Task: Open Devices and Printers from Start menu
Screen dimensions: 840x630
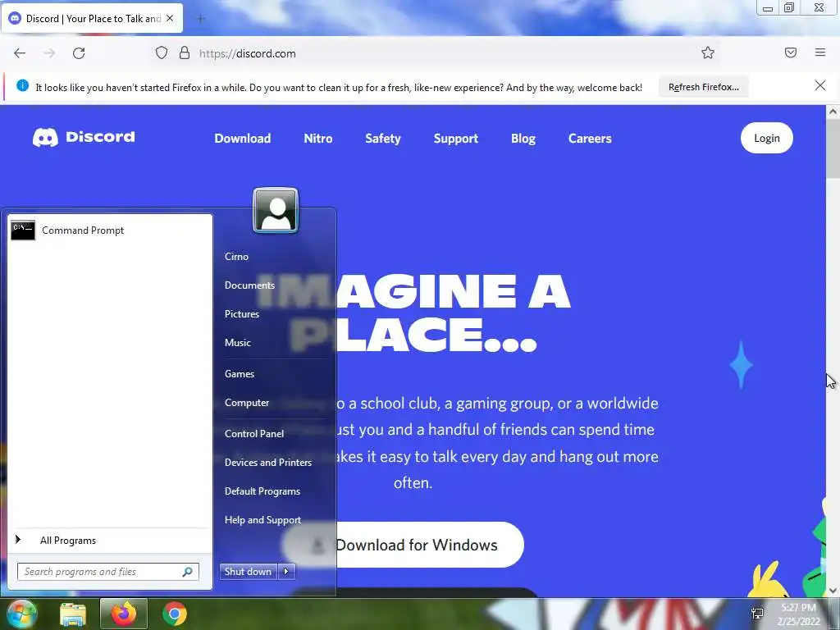Action: pyautogui.click(x=268, y=463)
